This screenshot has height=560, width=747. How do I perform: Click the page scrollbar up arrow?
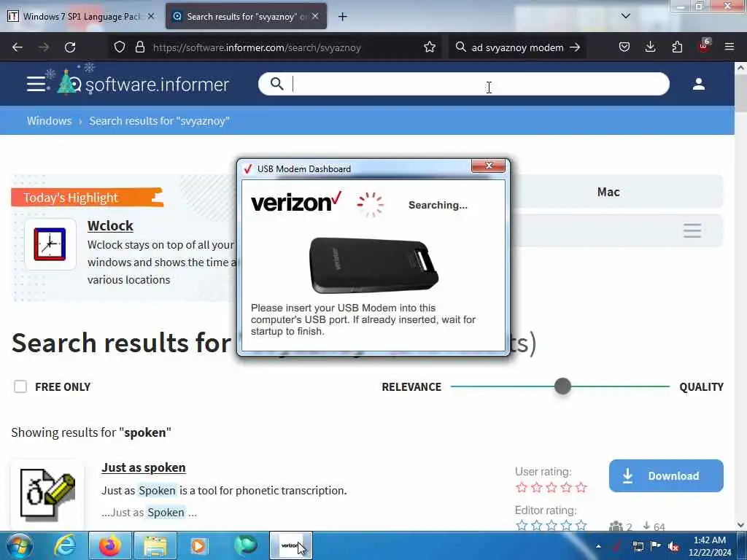pyautogui.click(x=740, y=68)
